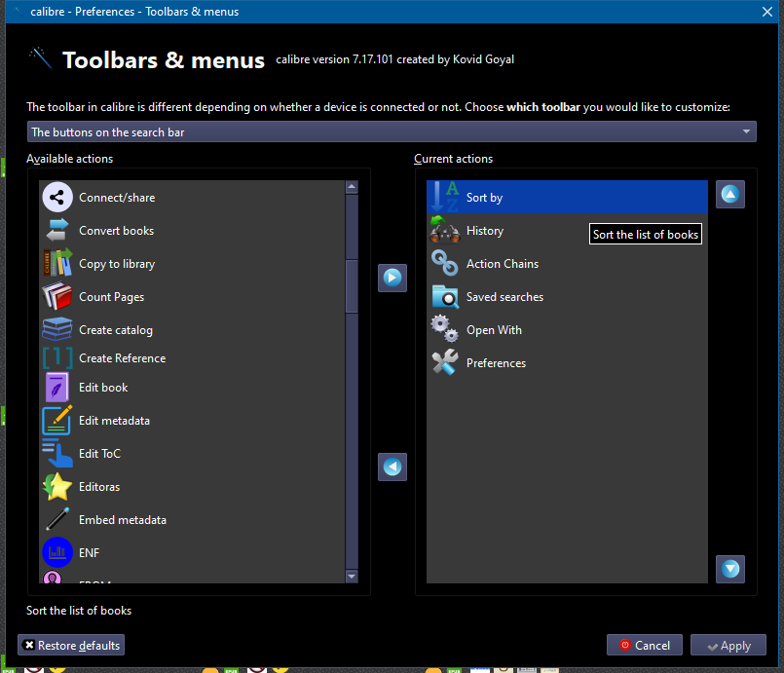Select 'Open With' in current actions
This screenshot has height=673, width=784.
pyautogui.click(x=567, y=329)
